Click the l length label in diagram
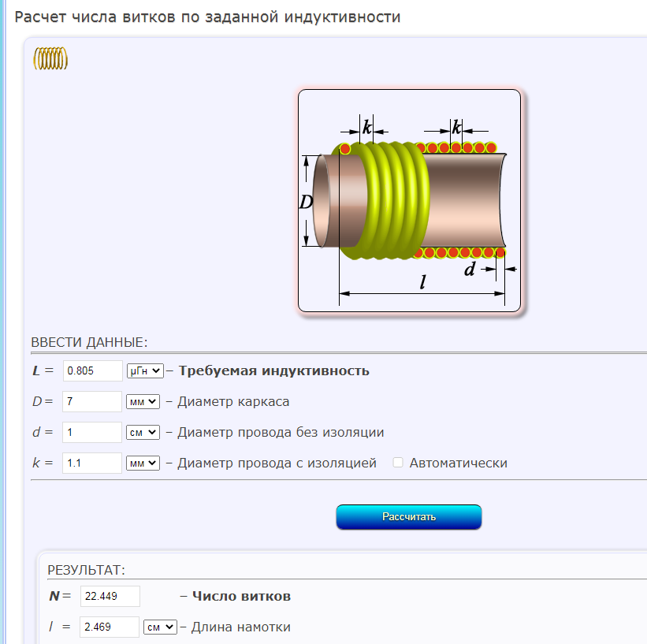647x644 pixels. (423, 283)
